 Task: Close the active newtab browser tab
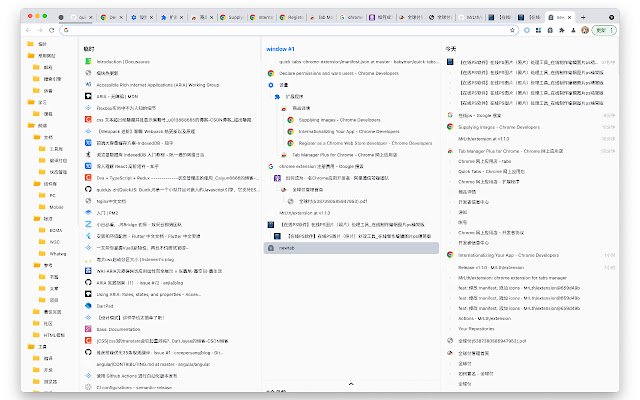pos(569,18)
